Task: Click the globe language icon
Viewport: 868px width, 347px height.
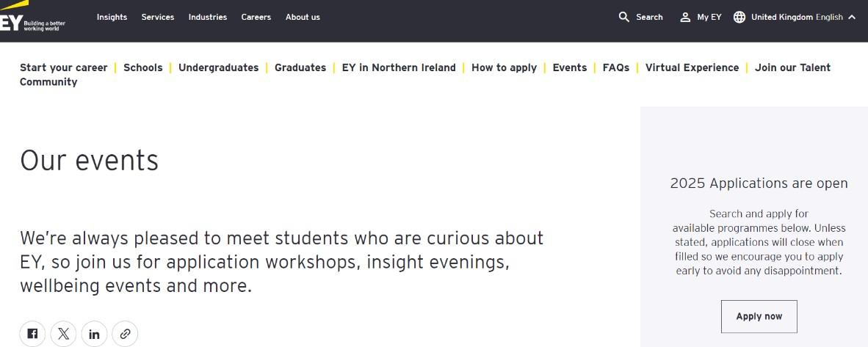Action: (x=739, y=17)
